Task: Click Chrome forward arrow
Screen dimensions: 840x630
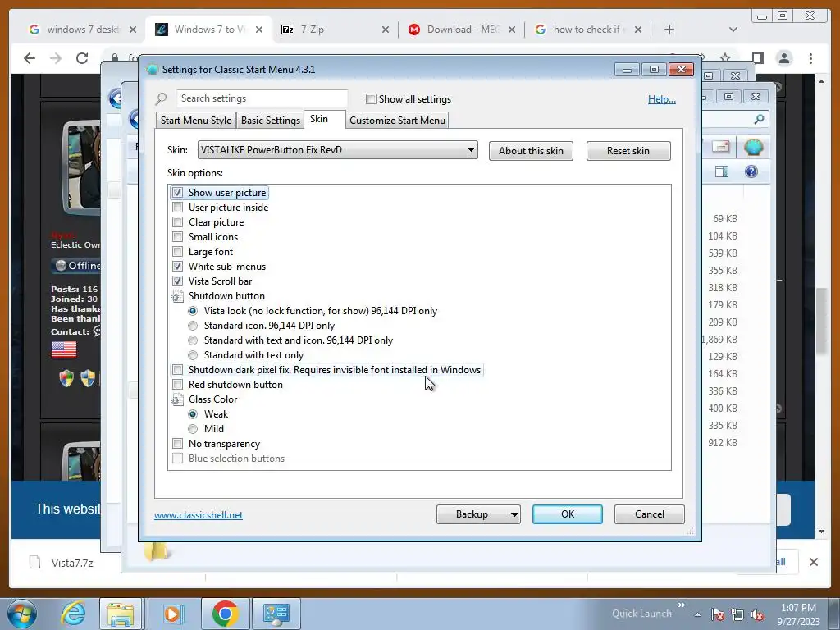Action: click(x=56, y=58)
